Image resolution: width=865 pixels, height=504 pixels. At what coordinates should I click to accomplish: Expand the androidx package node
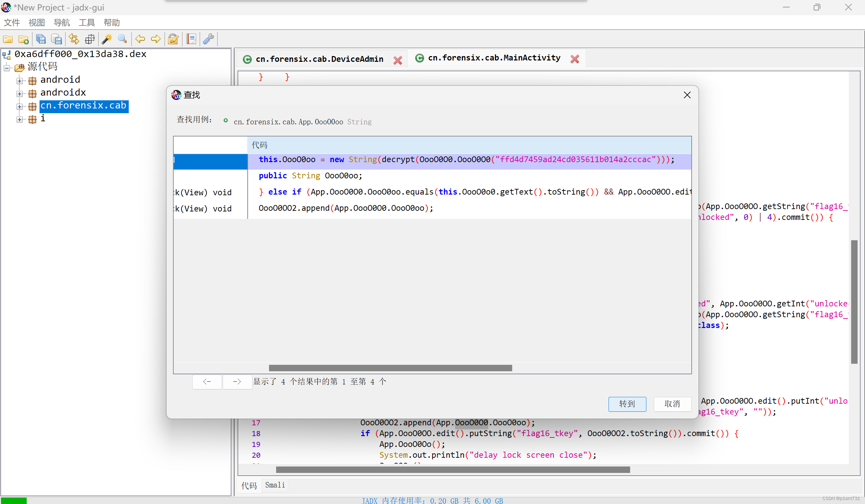20,94
